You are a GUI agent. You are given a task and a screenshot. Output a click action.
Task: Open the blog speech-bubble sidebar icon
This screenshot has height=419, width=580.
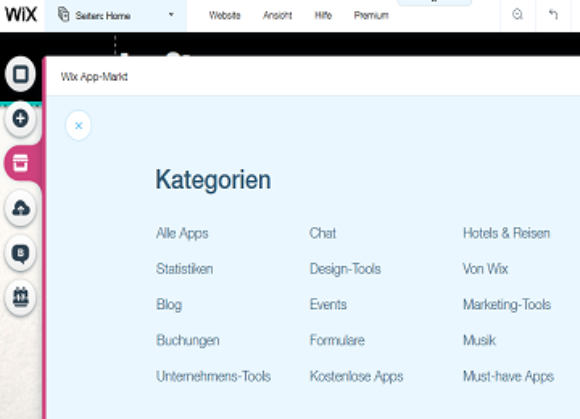[21, 253]
